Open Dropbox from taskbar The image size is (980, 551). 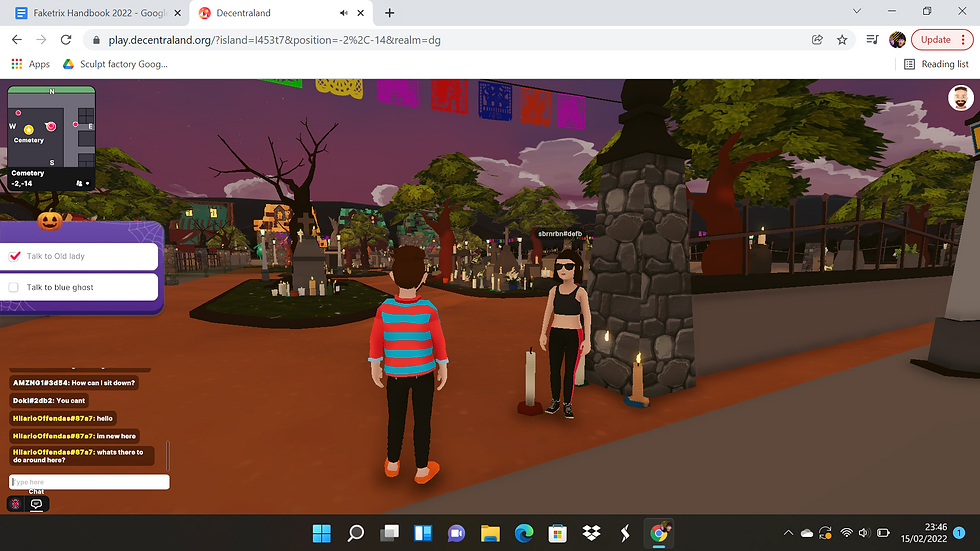(591, 533)
